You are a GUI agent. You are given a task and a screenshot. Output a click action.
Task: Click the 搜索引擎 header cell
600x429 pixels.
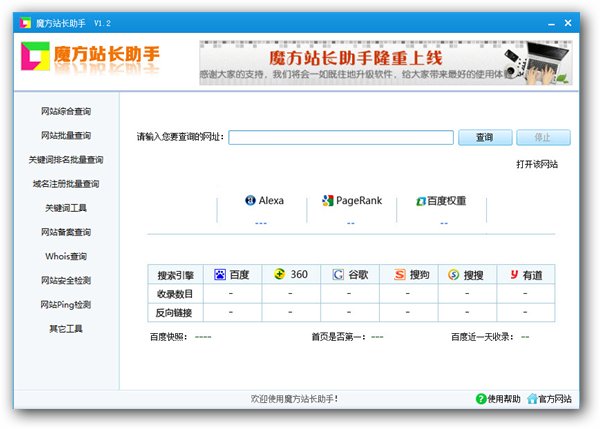176,275
